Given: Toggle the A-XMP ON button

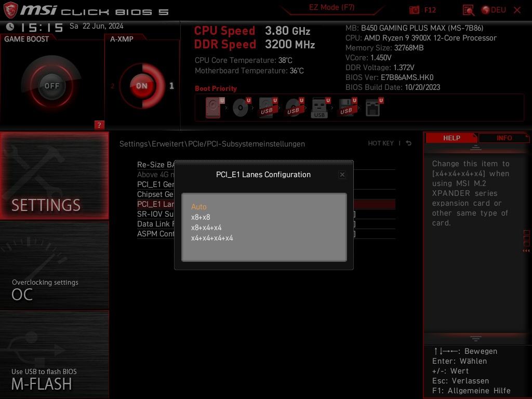Looking at the screenshot, I should pyautogui.click(x=142, y=86).
